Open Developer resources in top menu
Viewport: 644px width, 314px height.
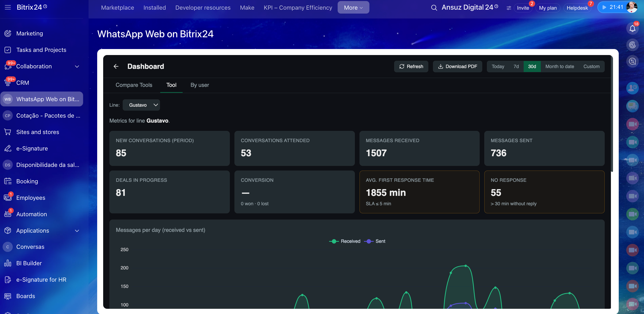(x=203, y=8)
